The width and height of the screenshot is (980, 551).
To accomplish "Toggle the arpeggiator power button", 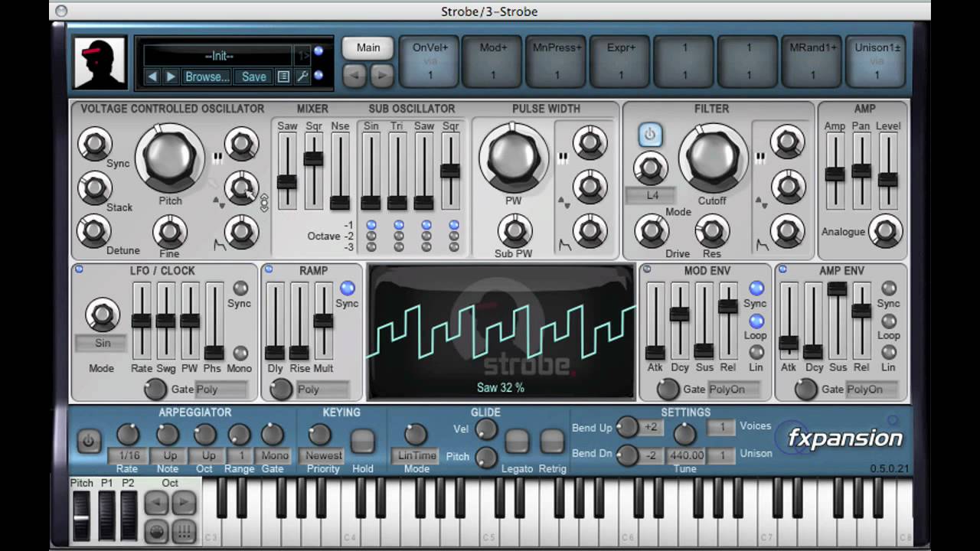I will [88, 442].
